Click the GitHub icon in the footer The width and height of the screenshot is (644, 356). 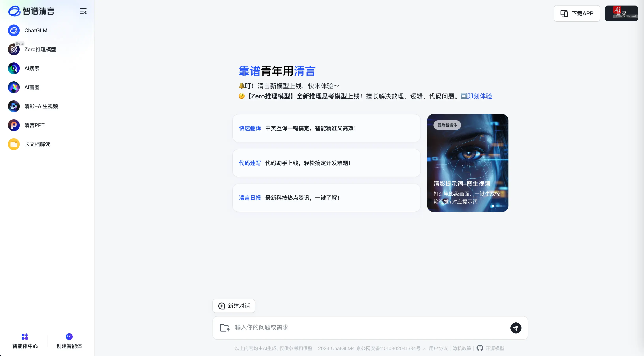pyautogui.click(x=480, y=348)
